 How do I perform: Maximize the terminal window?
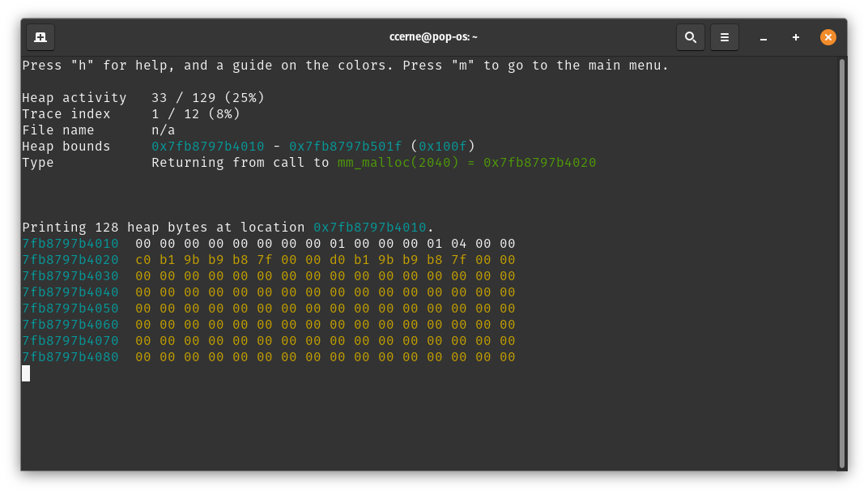tap(796, 37)
